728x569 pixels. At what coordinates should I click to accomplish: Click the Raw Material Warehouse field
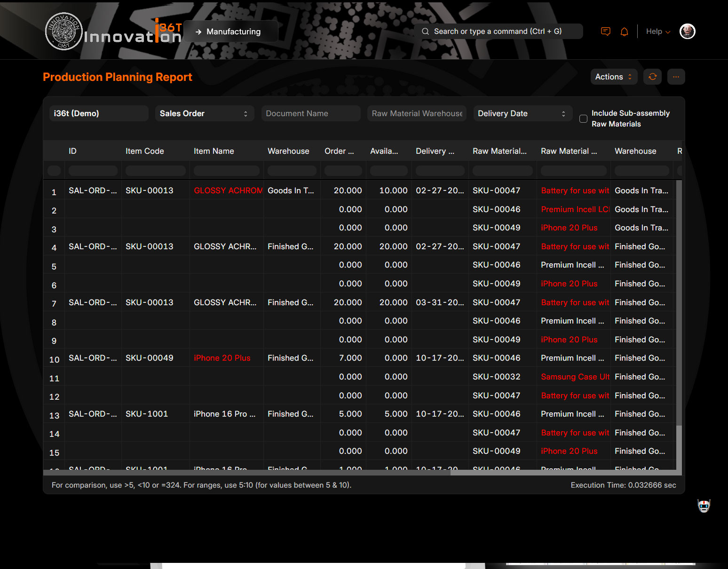(x=417, y=113)
